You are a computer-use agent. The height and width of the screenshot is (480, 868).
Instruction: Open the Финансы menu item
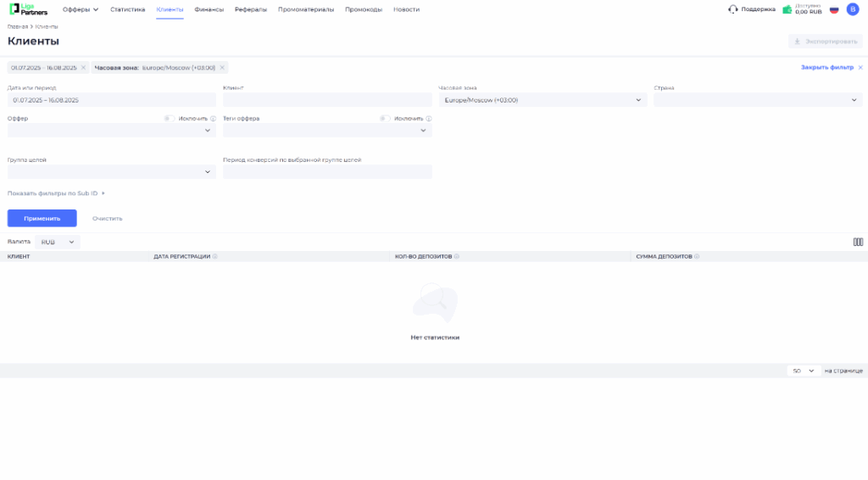[x=209, y=9]
